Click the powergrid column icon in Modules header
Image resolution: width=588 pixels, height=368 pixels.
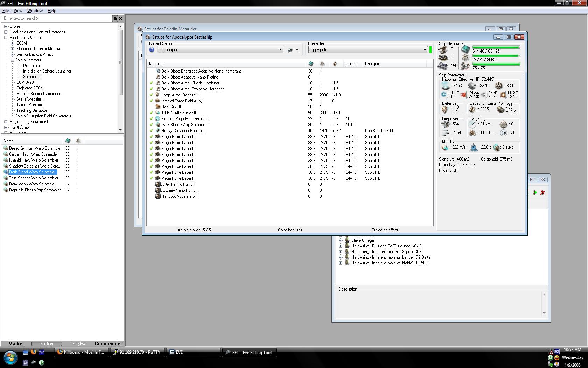322,64
